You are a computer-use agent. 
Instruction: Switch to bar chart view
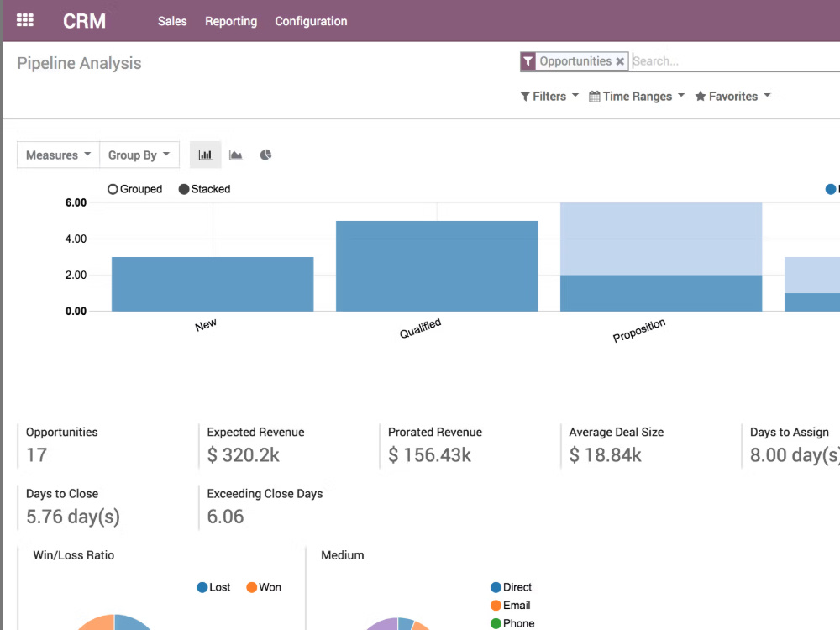click(205, 155)
